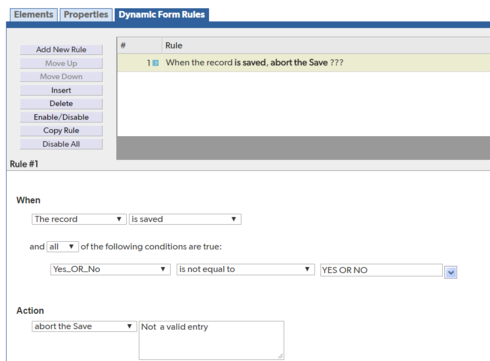Click the Move Up button
Image resolution: width=490 pixels, height=361 pixels.
pos(61,63)
